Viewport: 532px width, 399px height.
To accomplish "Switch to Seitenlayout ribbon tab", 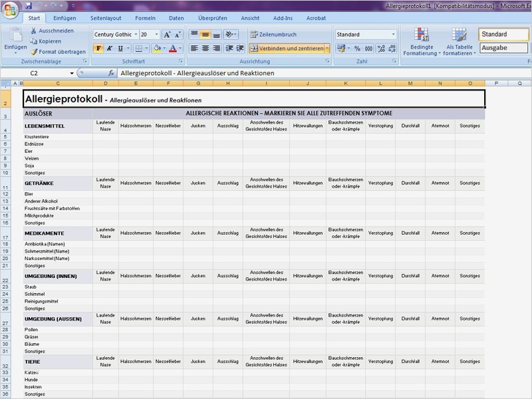I will click(106, 18).
